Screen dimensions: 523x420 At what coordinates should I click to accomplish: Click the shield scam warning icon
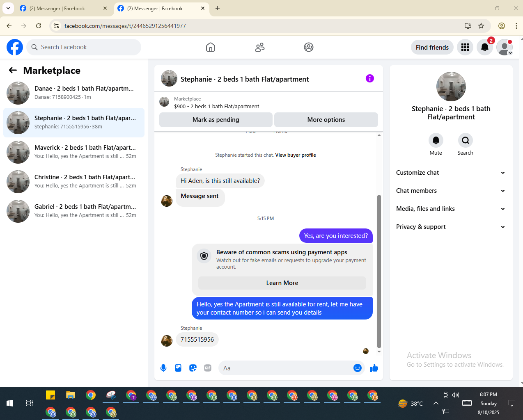coord(204,256)
